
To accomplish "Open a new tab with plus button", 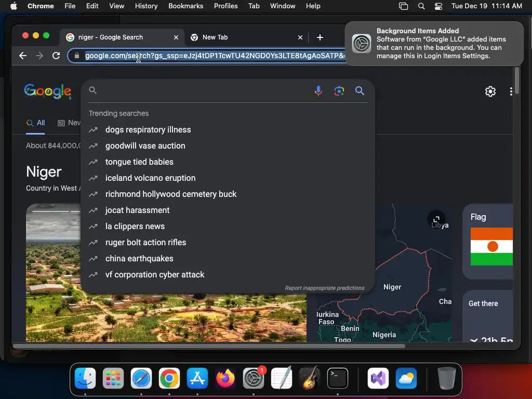I will coord(320,37).
